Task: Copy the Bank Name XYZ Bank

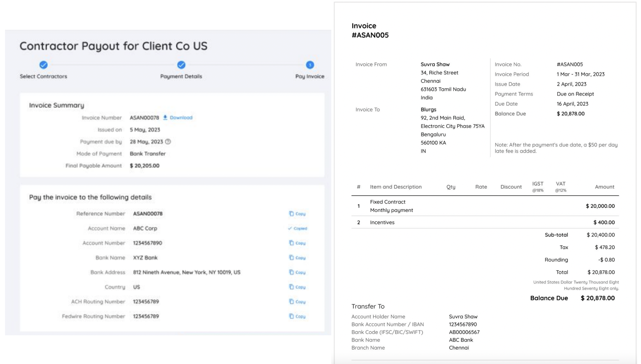Action: 297,258
